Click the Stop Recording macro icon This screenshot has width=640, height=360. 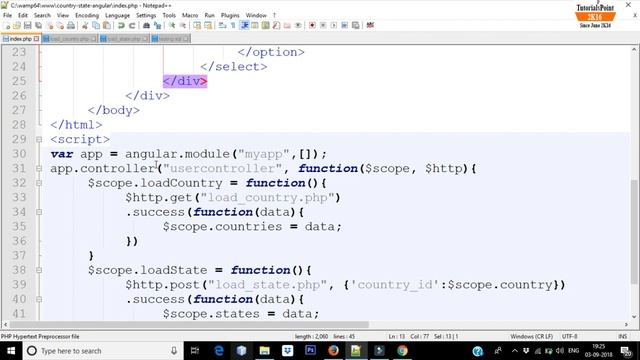click(323, 25)
